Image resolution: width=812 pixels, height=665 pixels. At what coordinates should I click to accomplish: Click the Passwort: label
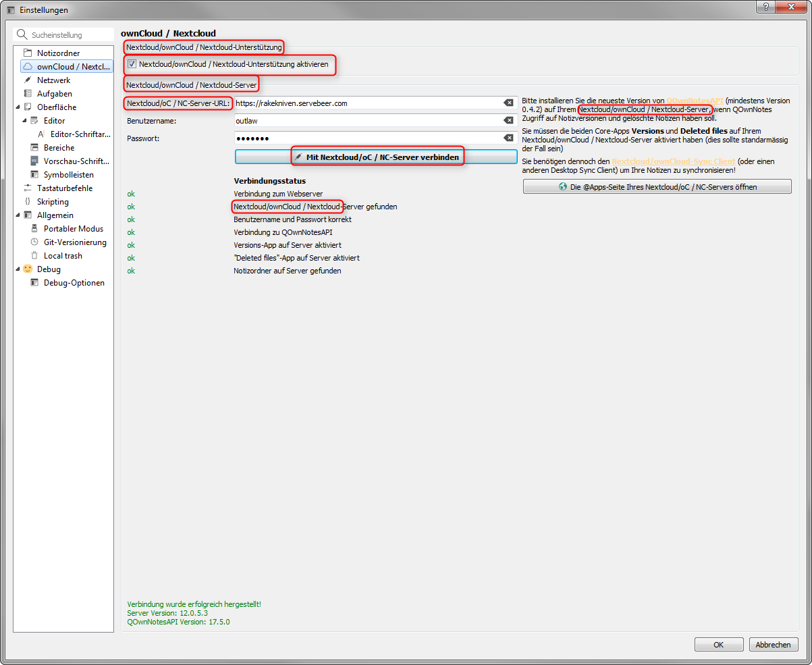(142, 138)
